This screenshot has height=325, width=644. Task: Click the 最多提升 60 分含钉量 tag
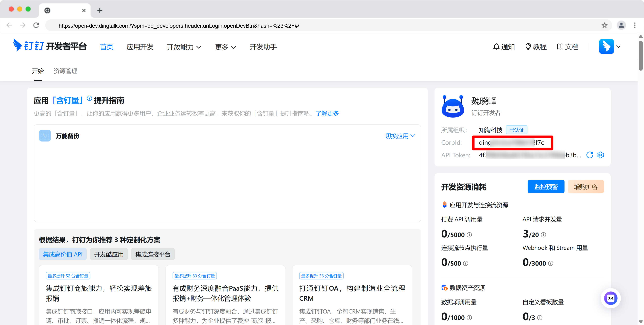(x=195, y=276)
